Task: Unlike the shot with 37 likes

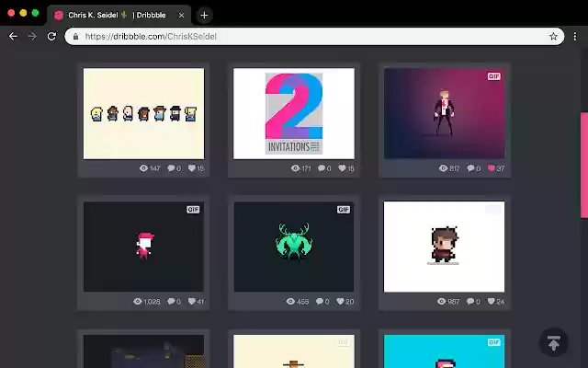Action: click(492, 168)
